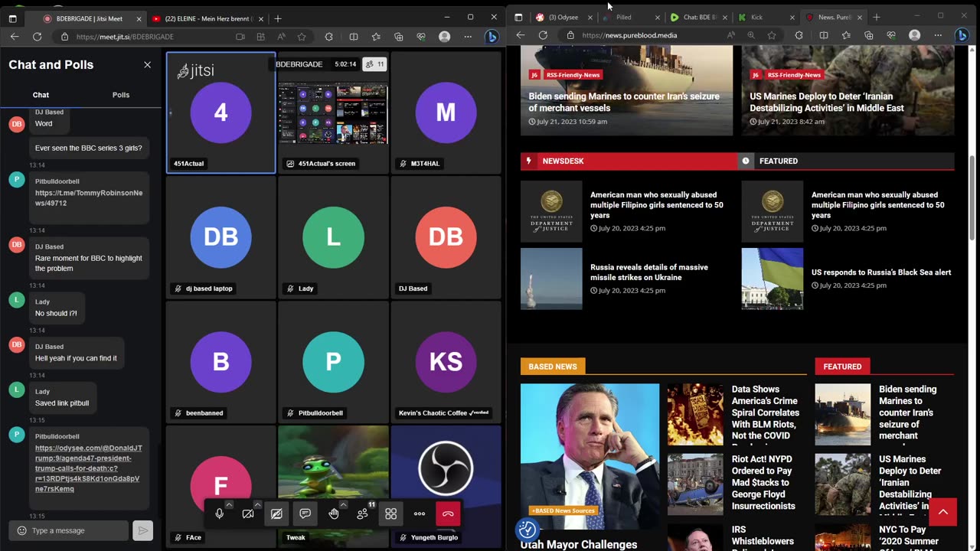Open camera permission icon in Jitsi address bar

click(240, 36)
